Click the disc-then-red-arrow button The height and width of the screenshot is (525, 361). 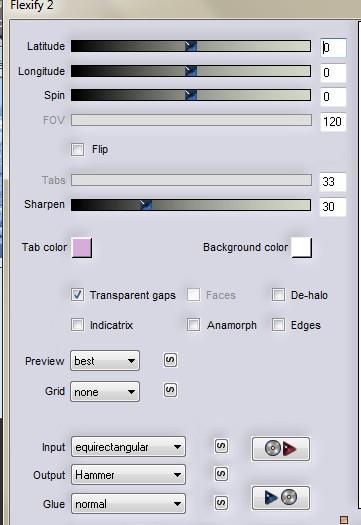(x=281, y=449)
